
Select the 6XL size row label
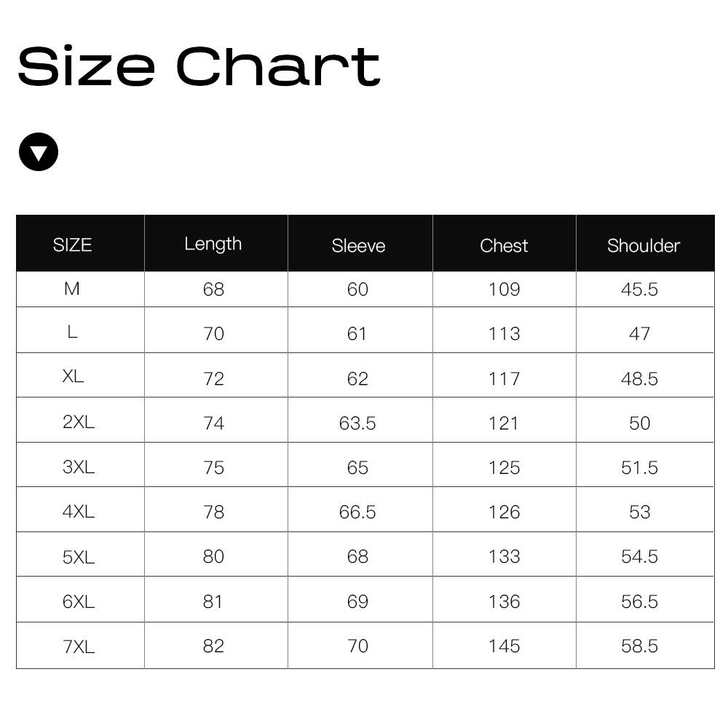click(79, 601)
